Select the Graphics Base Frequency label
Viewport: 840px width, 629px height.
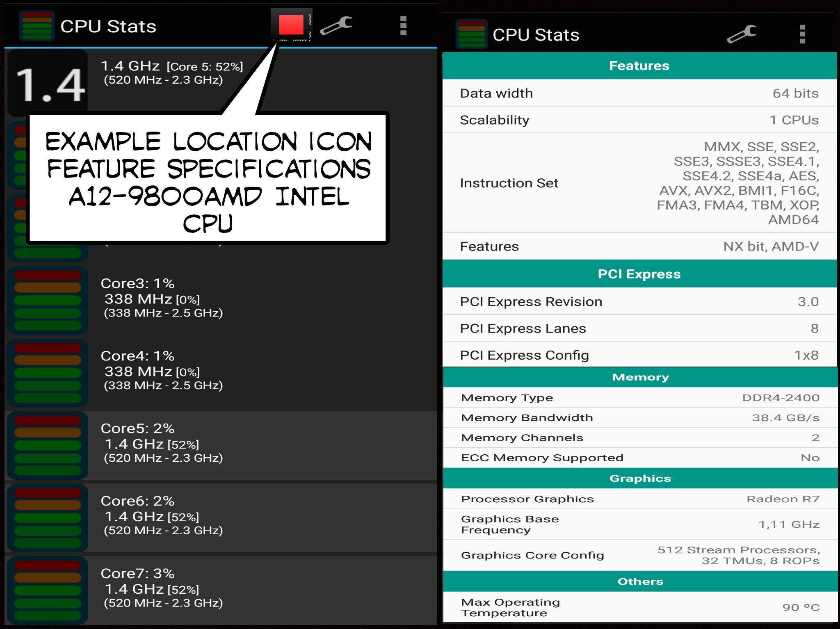point(510,524)
